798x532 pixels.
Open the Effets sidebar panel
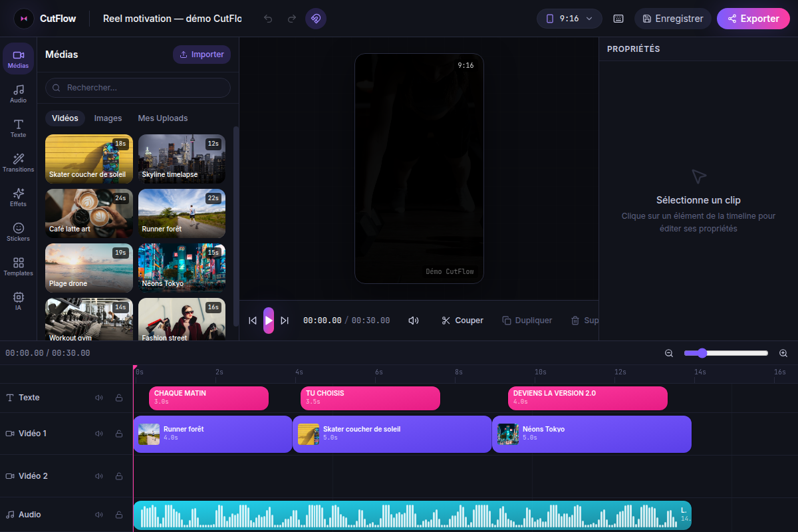coord(18,197)
